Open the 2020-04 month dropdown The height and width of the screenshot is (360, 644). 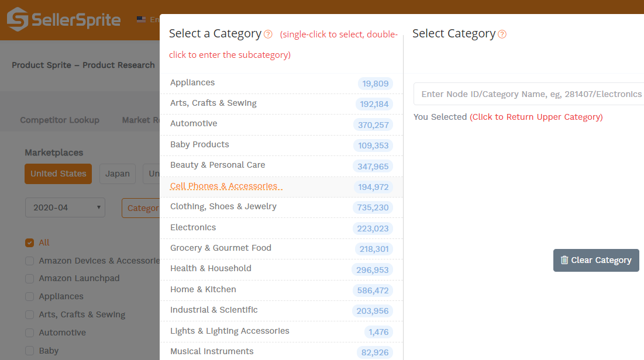click(x=65, y=207)
